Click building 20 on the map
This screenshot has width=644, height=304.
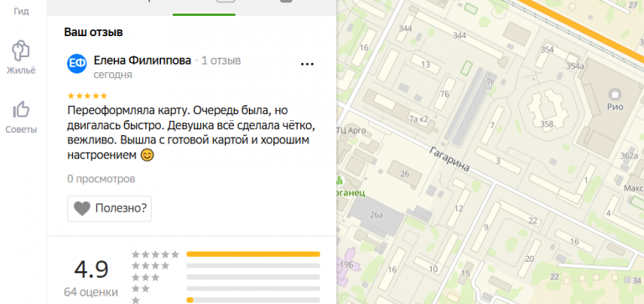[529, 259]
